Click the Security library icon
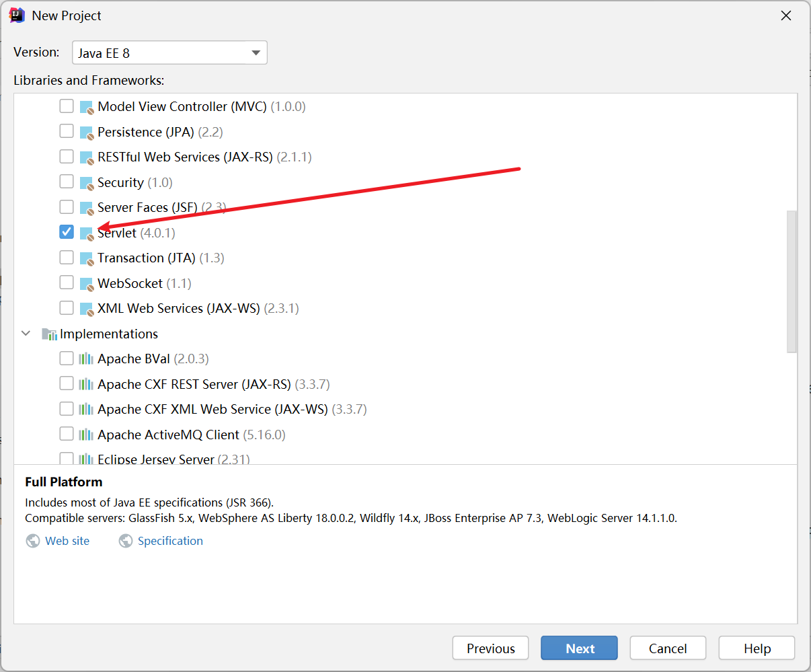This screenshot has width=811, height=672. pos(87,183)
